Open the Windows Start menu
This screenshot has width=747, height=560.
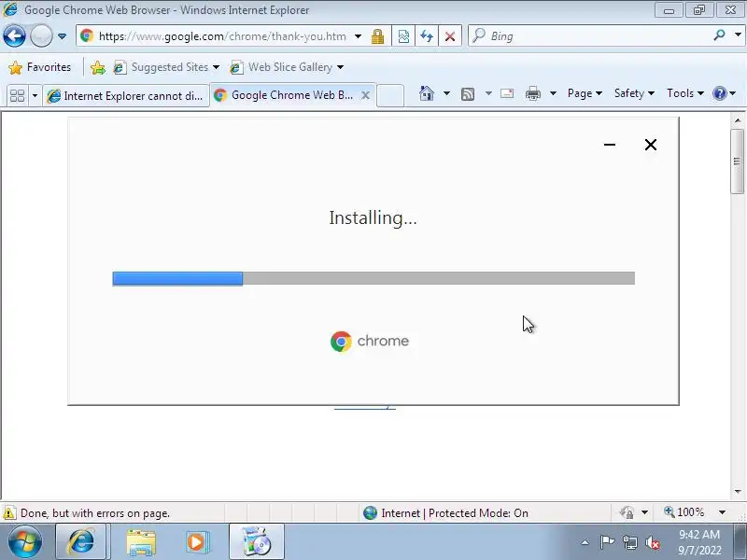pos(24,542)
